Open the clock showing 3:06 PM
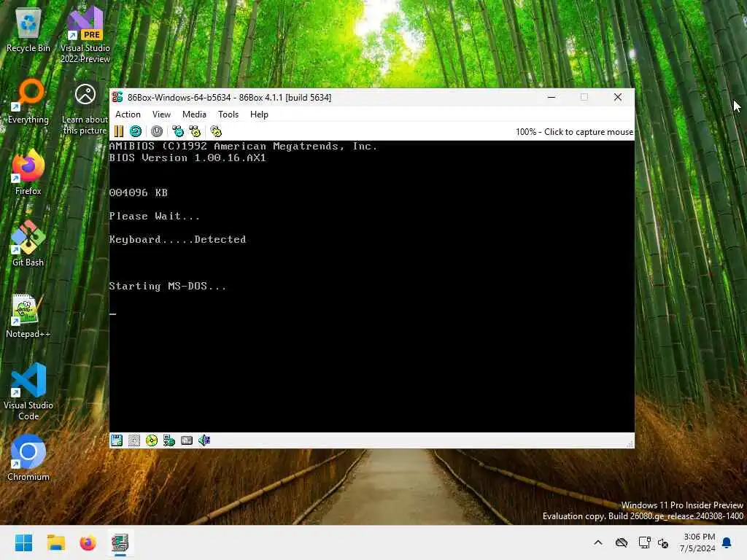 [697, 542]
